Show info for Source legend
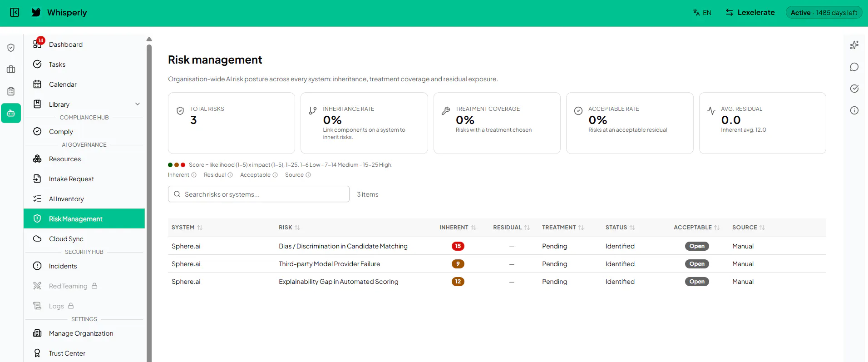 [308, 175]
